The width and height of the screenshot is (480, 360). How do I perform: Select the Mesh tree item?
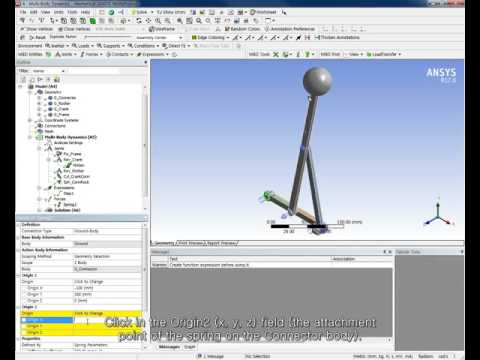49,131
